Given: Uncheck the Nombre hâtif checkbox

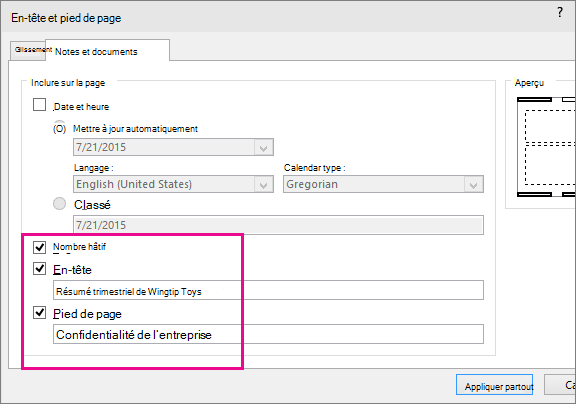Looking at the screenshot, I should tap(39, 247).
